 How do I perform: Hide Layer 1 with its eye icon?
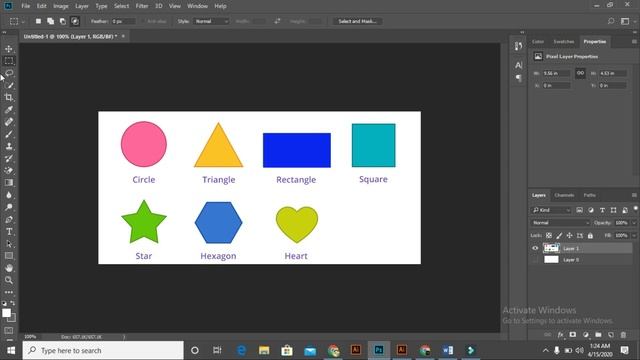coord(535,248)
